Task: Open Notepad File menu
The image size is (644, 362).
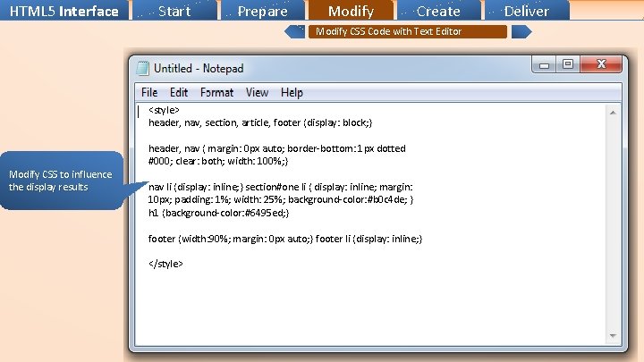Action: click(x=149, y=92)
